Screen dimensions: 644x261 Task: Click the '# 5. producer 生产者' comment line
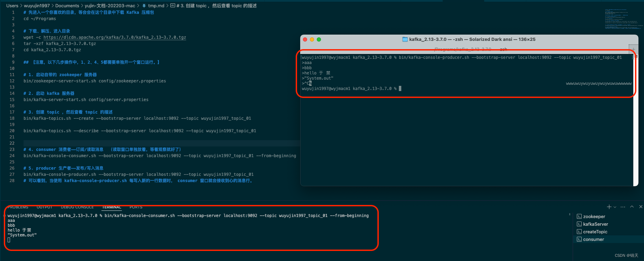(x=63, y=168)
